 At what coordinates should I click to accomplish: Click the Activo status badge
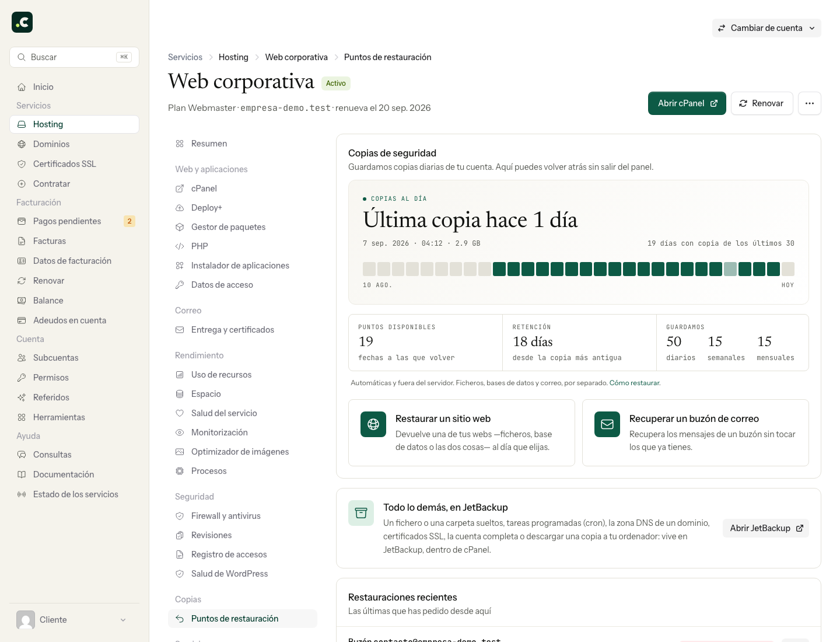(x=336, y=83)
